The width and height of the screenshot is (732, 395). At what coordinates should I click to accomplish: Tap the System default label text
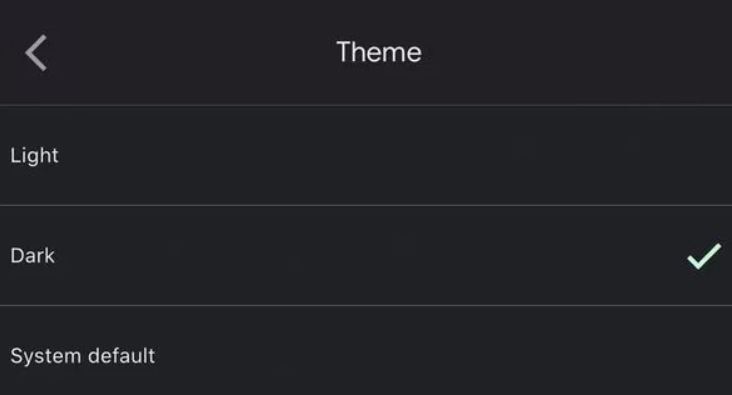tap(83, 356)
